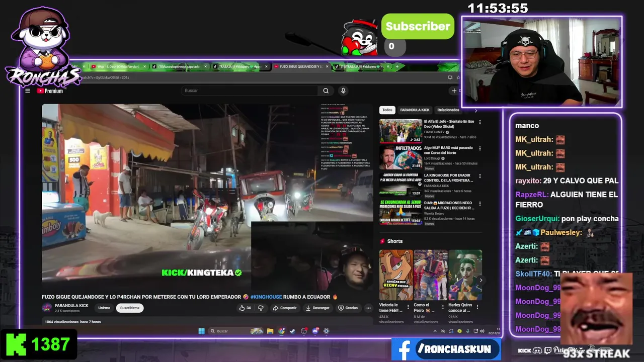Click the 1064 visualizaciones description box
This screenshot has width=644, height=362.
(x=207, y=322)
